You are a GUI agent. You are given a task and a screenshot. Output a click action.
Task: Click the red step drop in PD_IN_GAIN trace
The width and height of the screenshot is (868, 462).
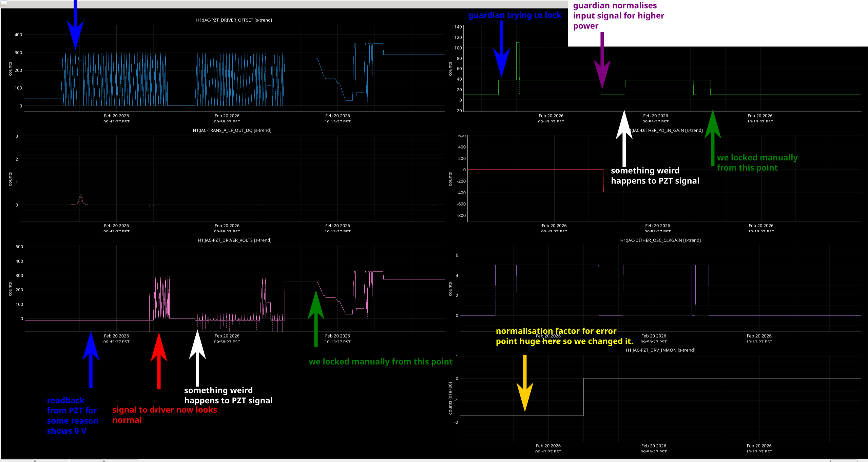tap(603, 181)
